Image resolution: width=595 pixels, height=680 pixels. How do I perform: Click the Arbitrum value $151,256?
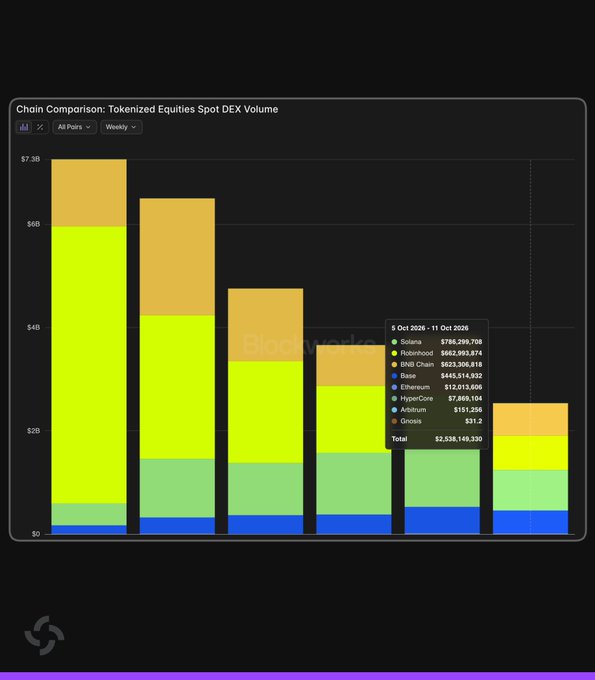[x=468, y=409]
